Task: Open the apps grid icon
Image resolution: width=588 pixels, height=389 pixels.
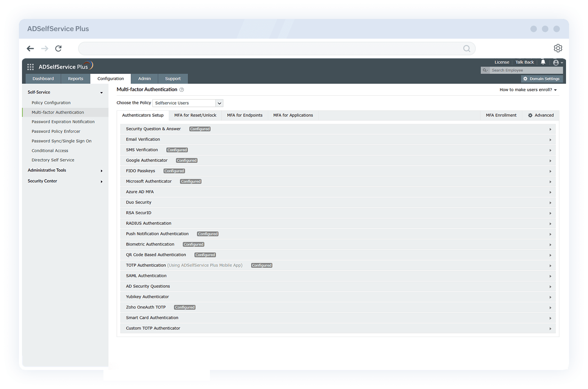Action: point(30,67)
